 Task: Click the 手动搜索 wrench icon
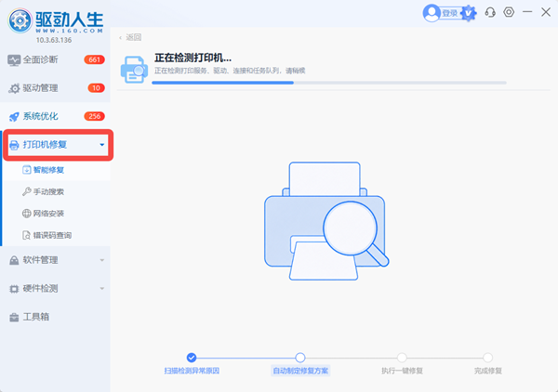click(27, 192)
